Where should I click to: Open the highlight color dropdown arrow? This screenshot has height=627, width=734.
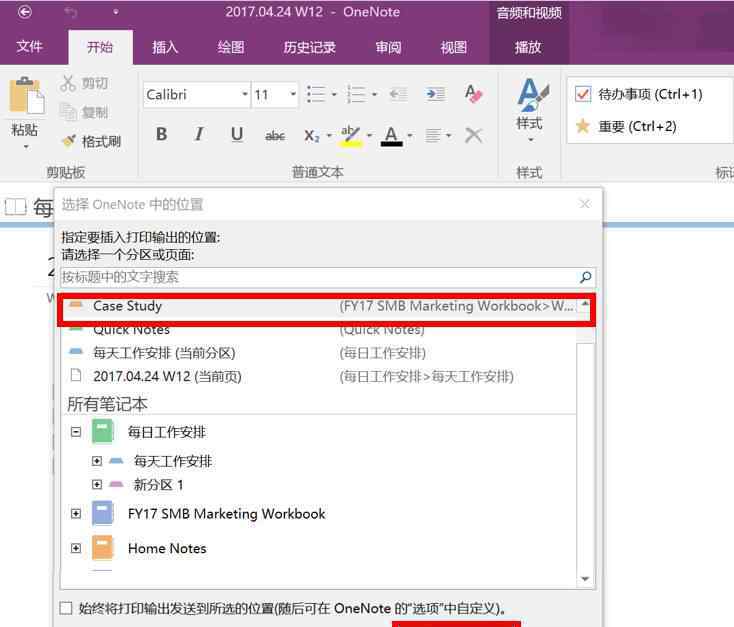tap(369, 135)
